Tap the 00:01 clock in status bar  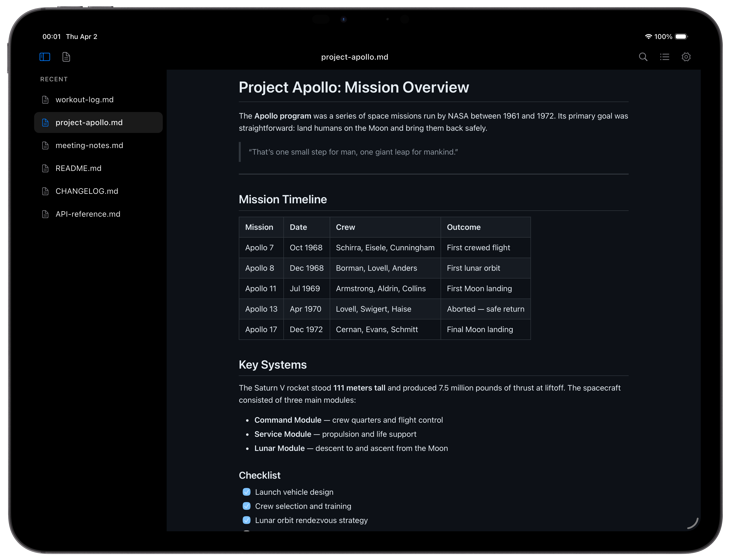52,37
